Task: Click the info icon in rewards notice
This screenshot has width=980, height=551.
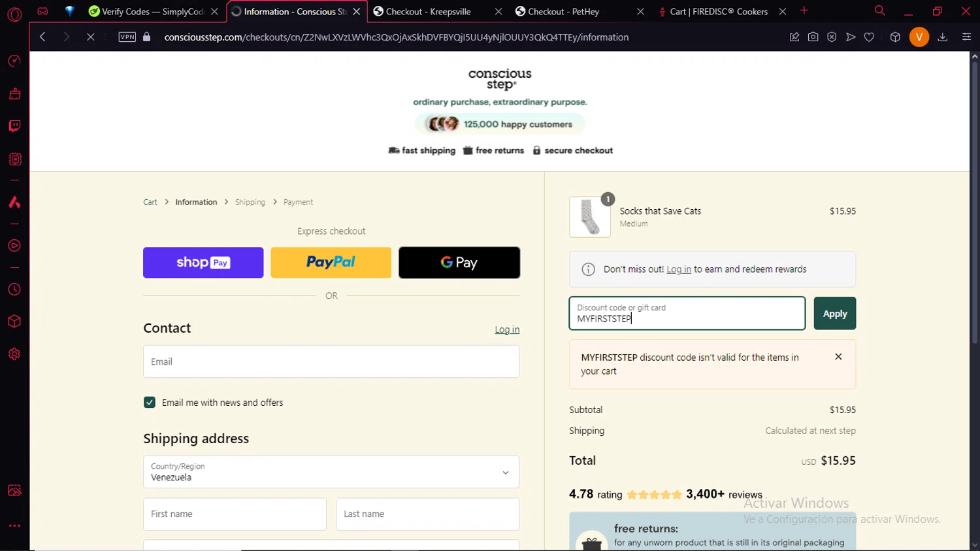Action: [589, 269]
